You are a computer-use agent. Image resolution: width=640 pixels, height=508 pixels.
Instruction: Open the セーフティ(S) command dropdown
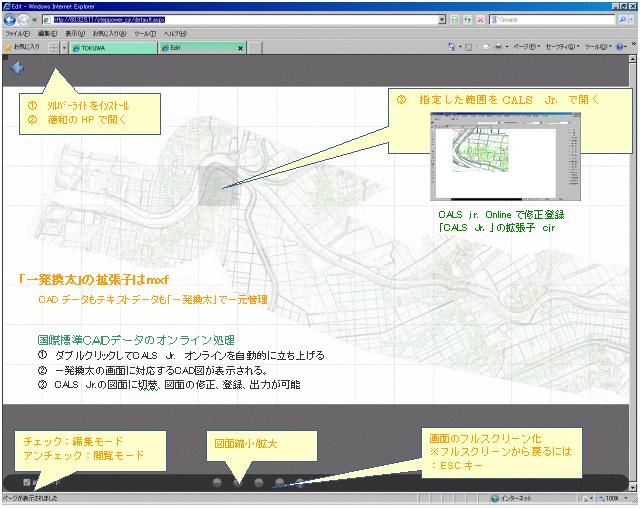pyautogui.click(x=562, y=47)
